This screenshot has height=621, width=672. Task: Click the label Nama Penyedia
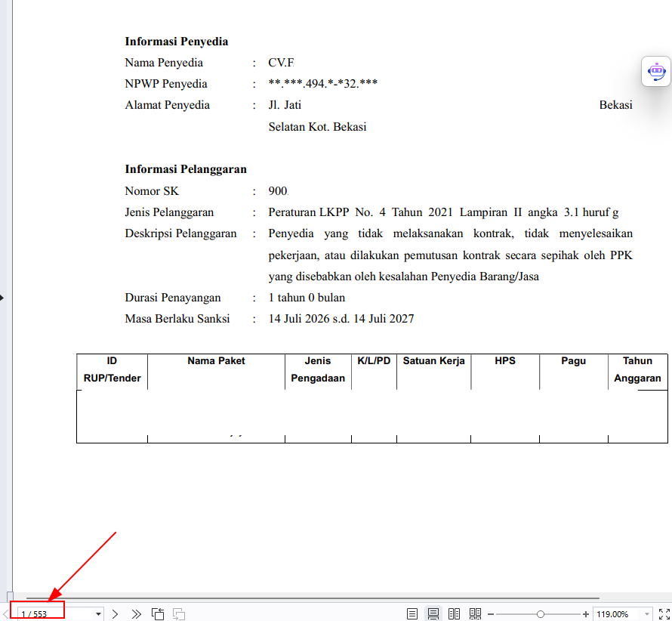(x=164, y=63)
